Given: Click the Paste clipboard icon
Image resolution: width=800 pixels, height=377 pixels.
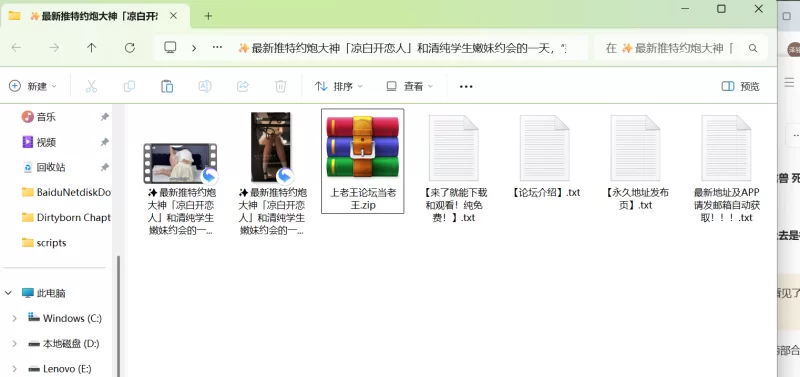Looking at the screenshot, I should click(x=167, y=86).
